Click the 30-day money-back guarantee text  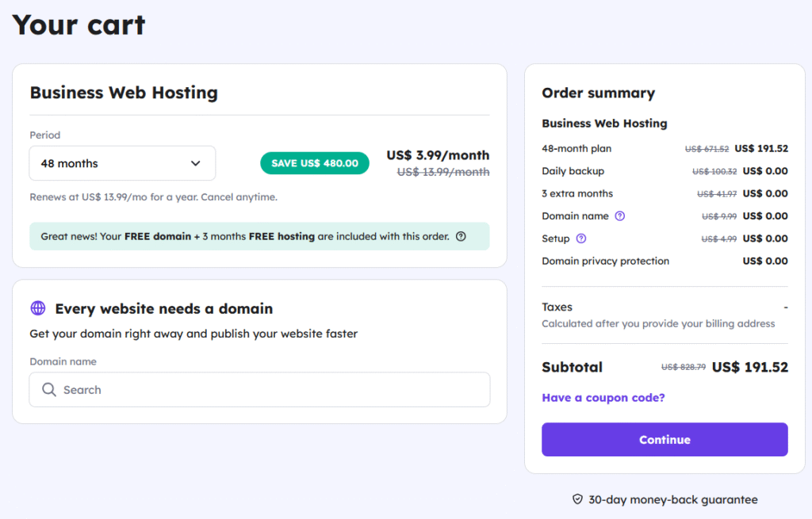click(x=672, y=499)
